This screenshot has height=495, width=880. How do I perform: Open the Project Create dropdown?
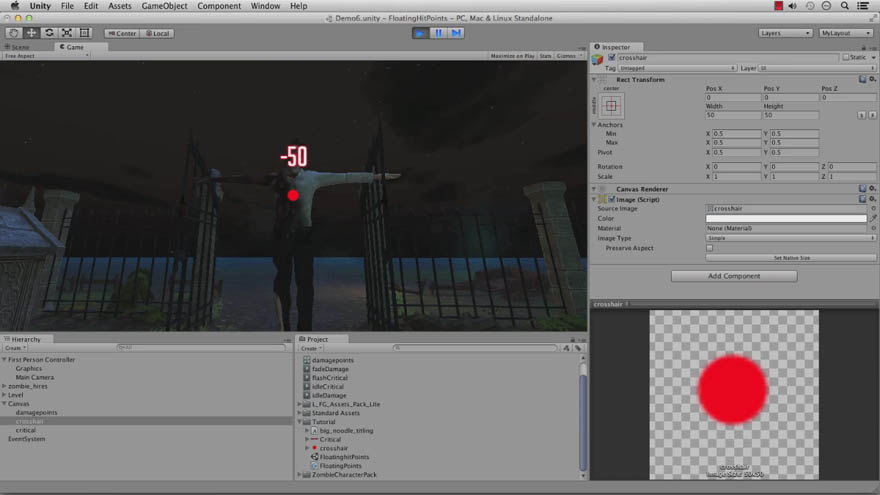click(x=310, y=349)
